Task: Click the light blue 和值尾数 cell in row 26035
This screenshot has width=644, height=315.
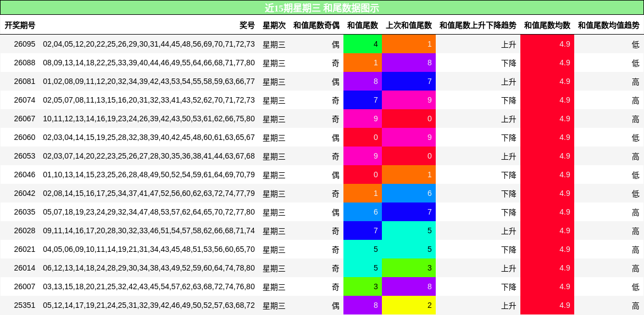Action: (x=363, y=212)
